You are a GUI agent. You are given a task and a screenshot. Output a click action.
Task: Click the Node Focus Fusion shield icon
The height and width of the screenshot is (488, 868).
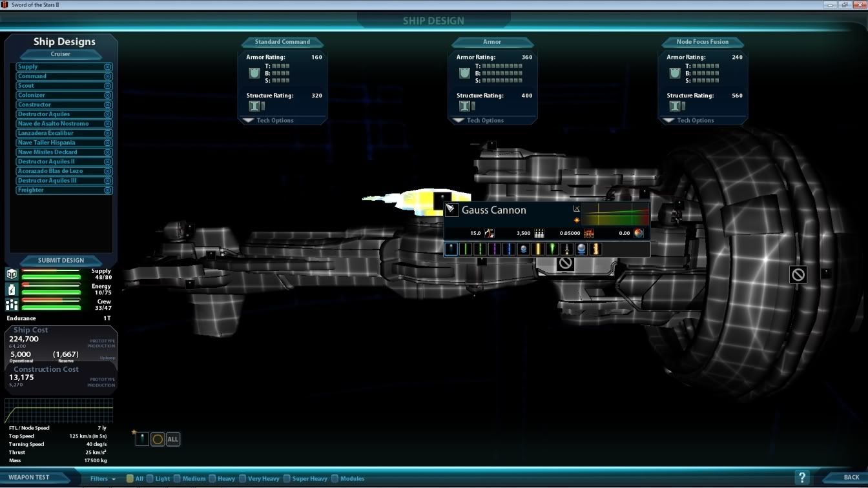(x=675, y=74)
